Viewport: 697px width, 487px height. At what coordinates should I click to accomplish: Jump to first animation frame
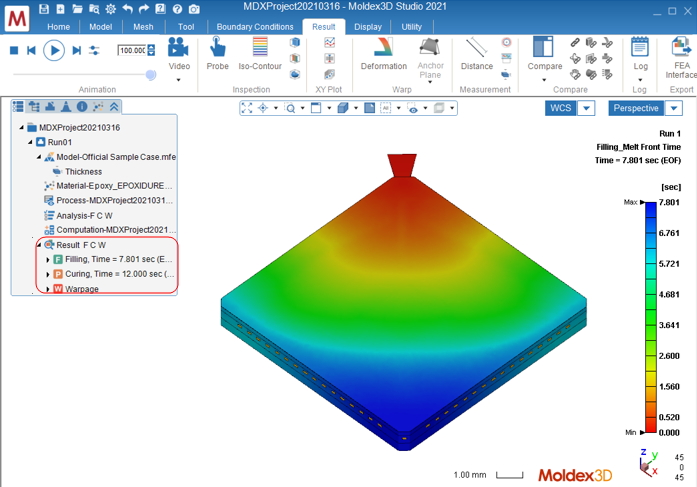[x=31, y=50]
